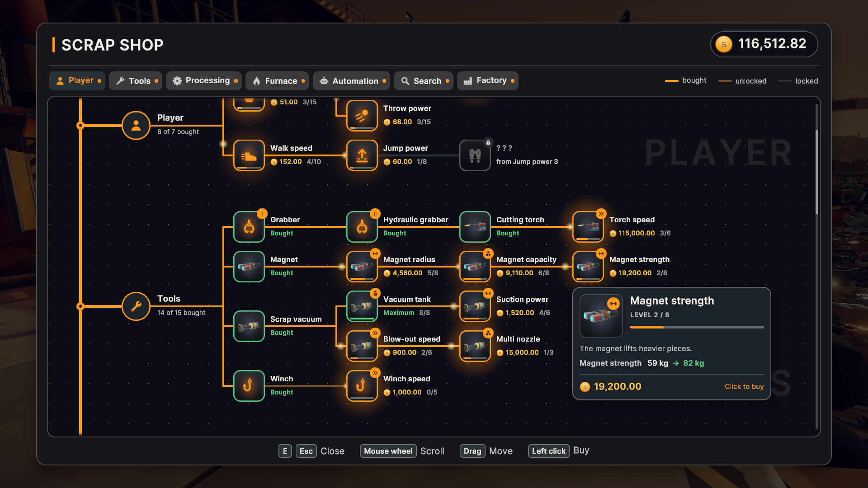Click the Player category circle node

136,126
